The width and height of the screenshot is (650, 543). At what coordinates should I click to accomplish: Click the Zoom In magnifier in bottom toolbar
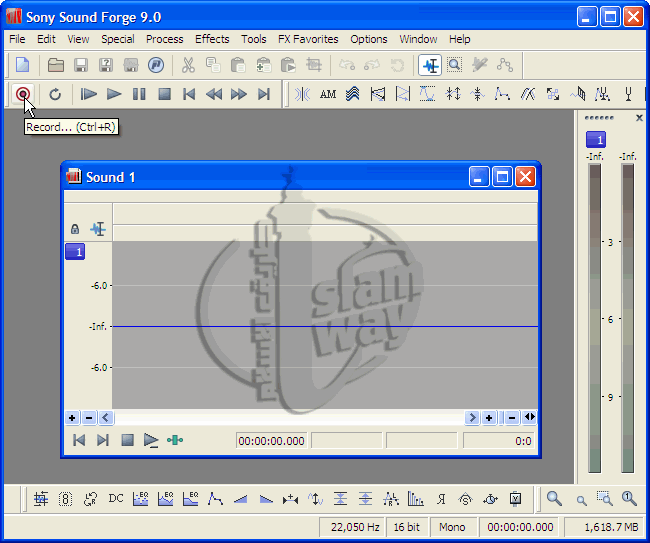554,499
